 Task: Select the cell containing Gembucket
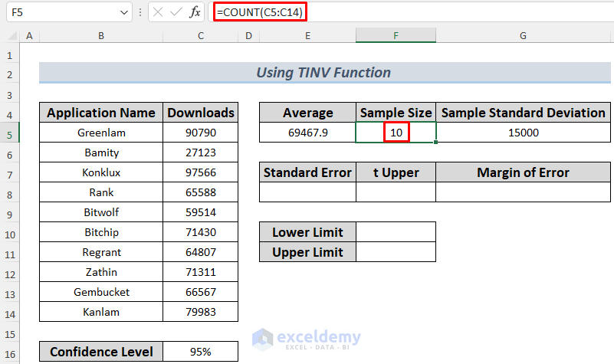tap(101, 293)
